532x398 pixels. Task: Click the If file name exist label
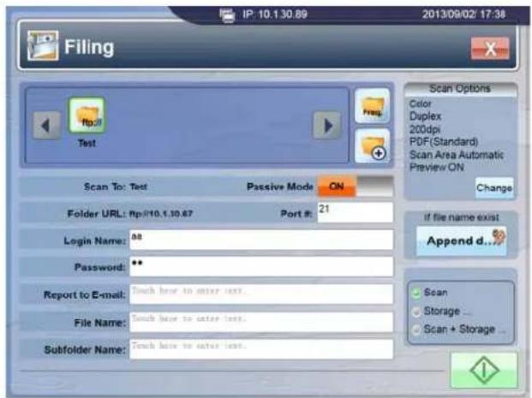click(462, 217)
